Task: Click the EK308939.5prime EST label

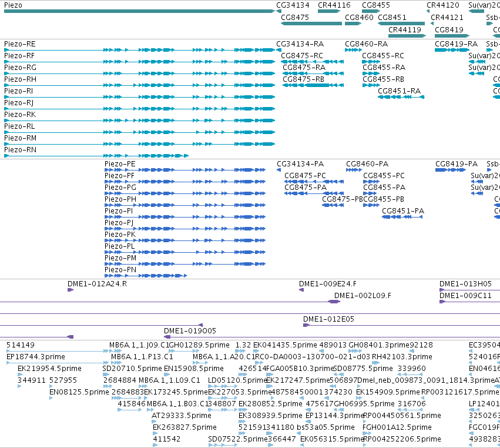Action: pyautogui.click(x=270, y=415)
